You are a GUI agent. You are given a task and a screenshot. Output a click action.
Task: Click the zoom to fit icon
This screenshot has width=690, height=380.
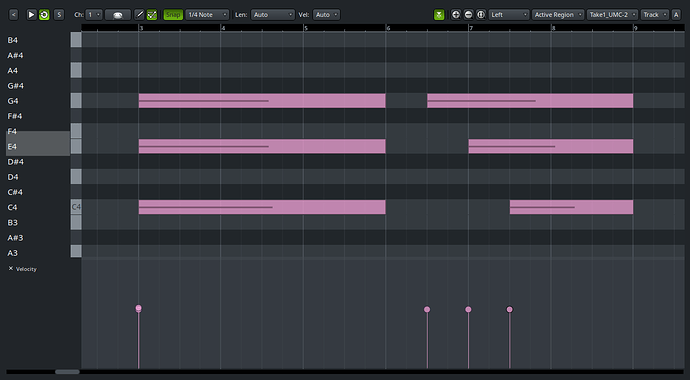point(481,15)
